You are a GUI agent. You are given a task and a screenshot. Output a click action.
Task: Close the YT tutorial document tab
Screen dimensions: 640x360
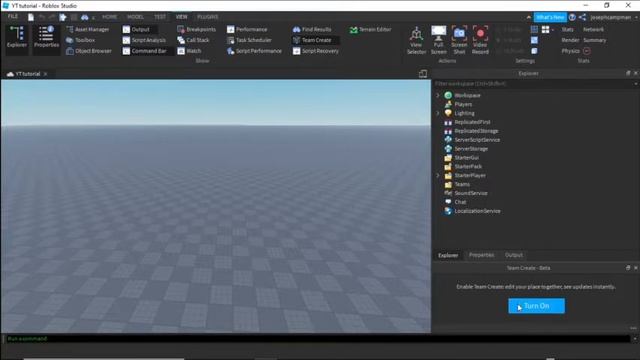pyautogui.click(x=46, y=74)
